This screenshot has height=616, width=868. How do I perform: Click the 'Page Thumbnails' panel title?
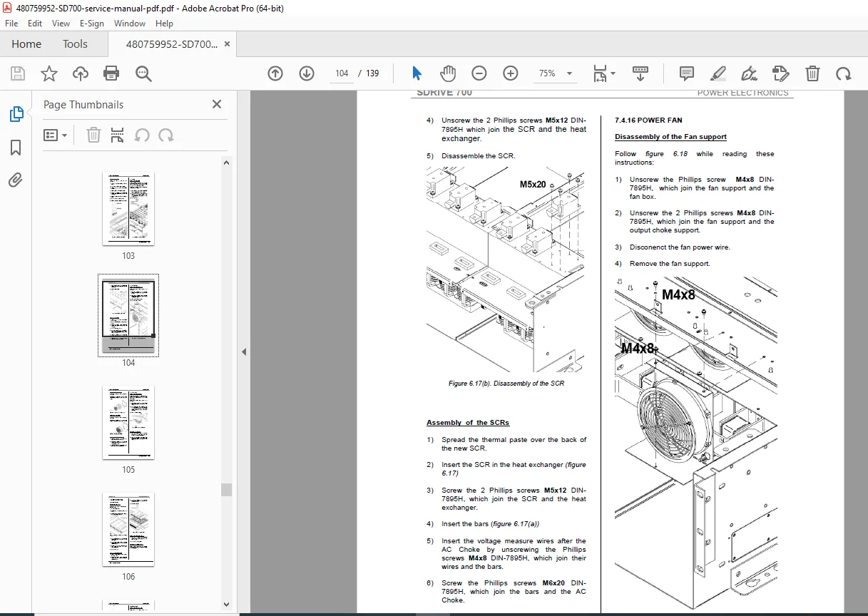point(83,104)
